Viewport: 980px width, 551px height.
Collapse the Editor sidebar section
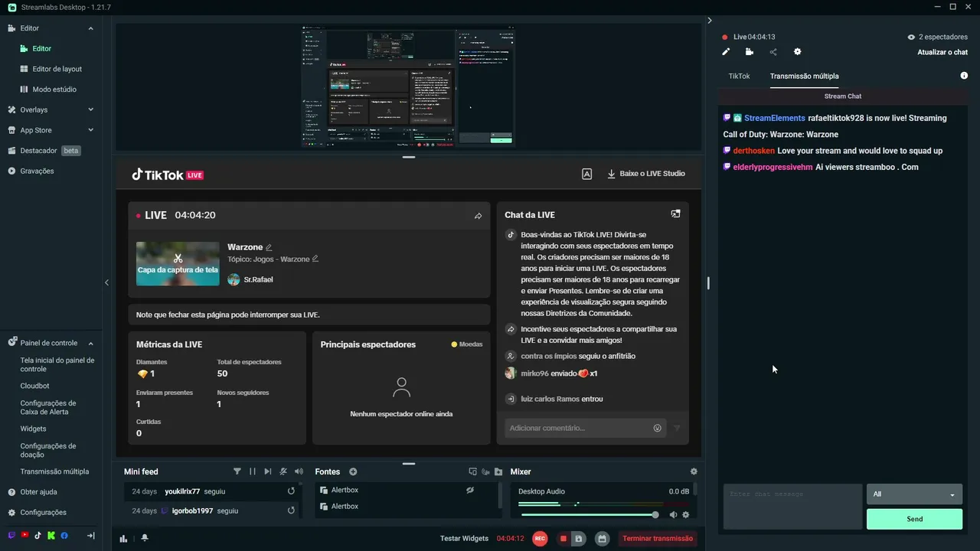[x=90, y=28]
